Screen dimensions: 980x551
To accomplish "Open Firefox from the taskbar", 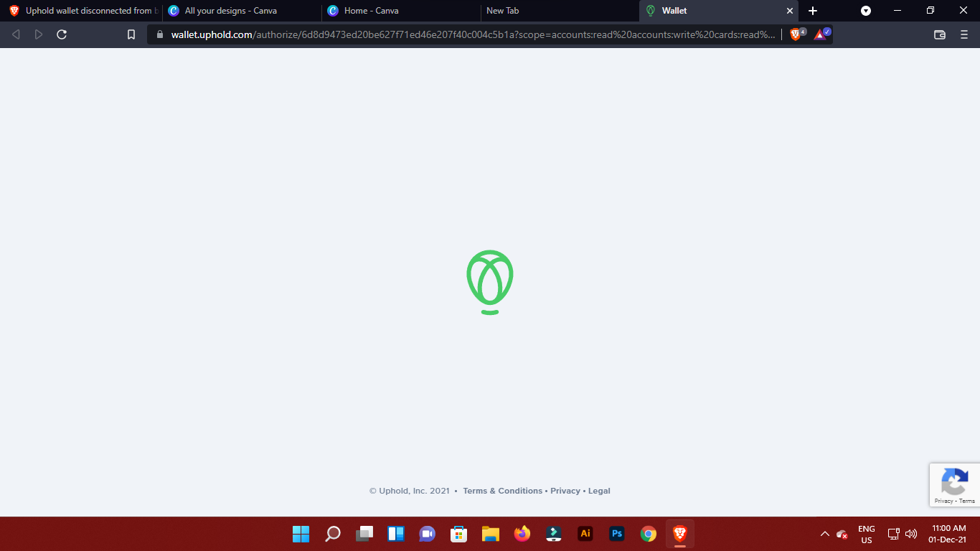I will [x=522, y=534].
